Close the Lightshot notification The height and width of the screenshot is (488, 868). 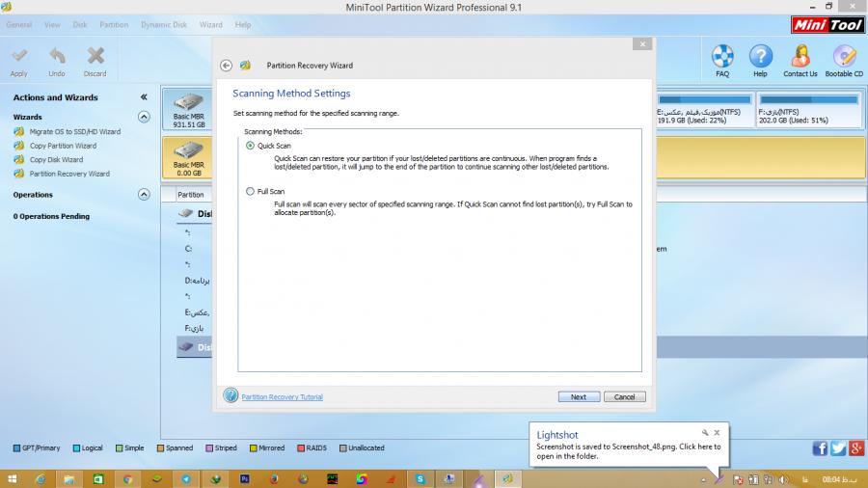[x=717, y=433]
